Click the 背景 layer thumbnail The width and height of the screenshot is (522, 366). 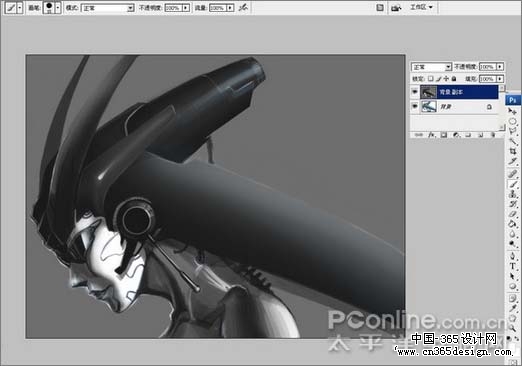tap(428, 107)
